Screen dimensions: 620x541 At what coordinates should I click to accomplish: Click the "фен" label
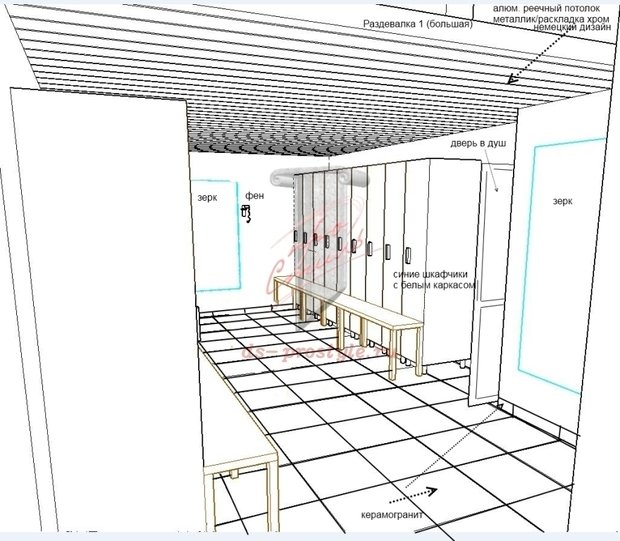(255, 196)
